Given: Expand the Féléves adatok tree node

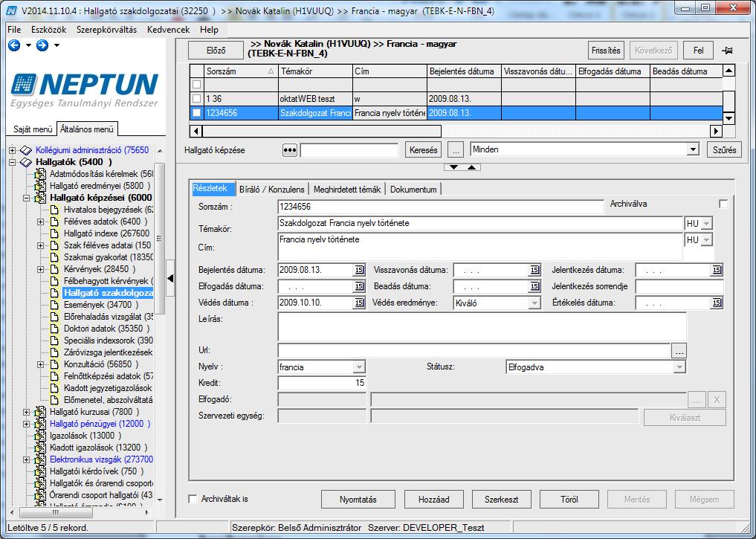Looking at the screenshot, I should pos(40,222).
